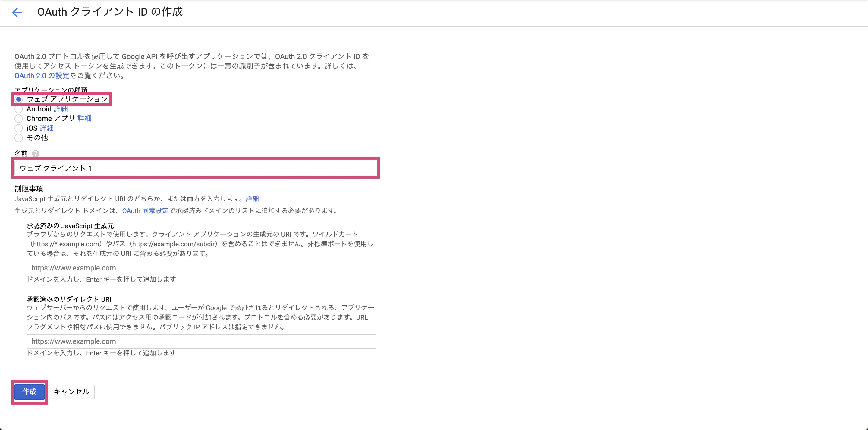Image resolution: width=868 pixels, height=430 pixels.
Task: Click the 名前 label text
Action: pyautogui.click(x=21, y=154)
